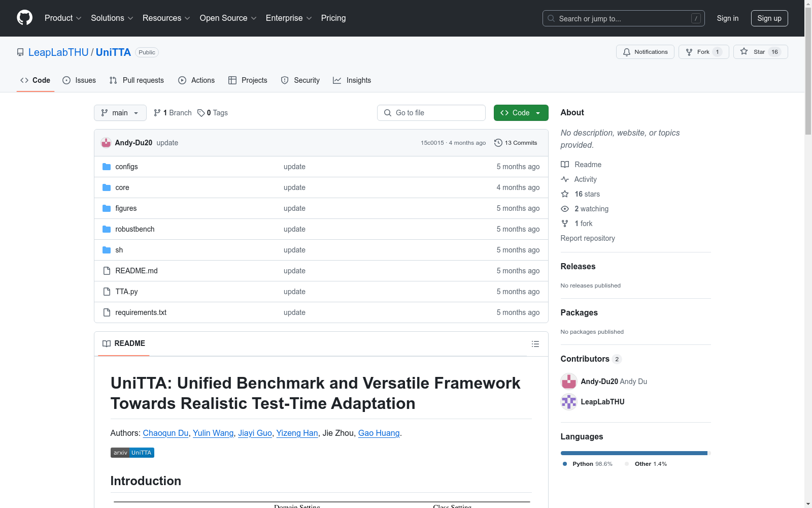The image size is (812, 508).
Task: Click the Python 98.6% language label
Action: [x=588, y=464]
